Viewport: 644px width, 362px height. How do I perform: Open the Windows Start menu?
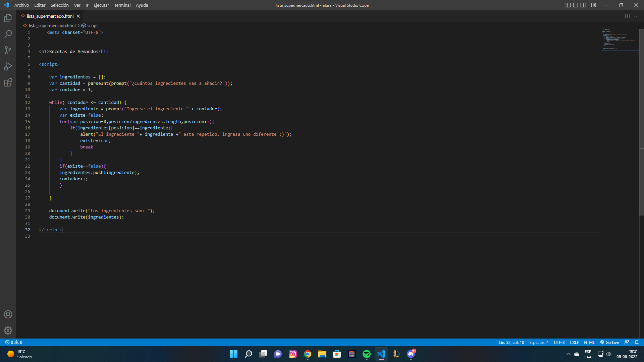click(x=234, y=354)
